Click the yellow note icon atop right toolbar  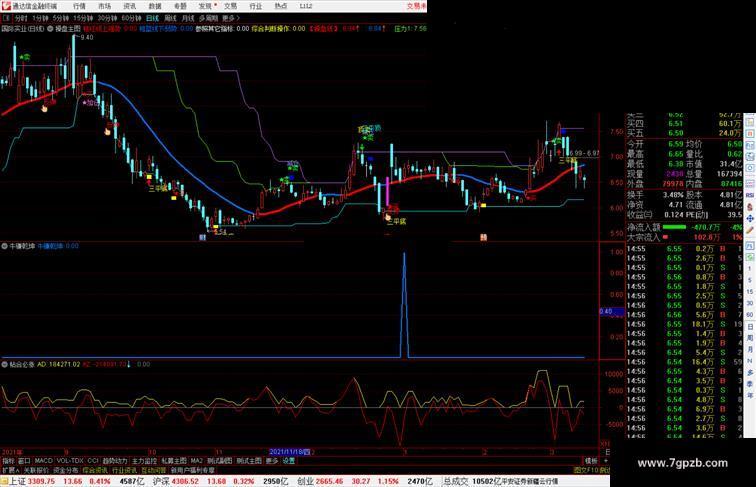(750, 122)
